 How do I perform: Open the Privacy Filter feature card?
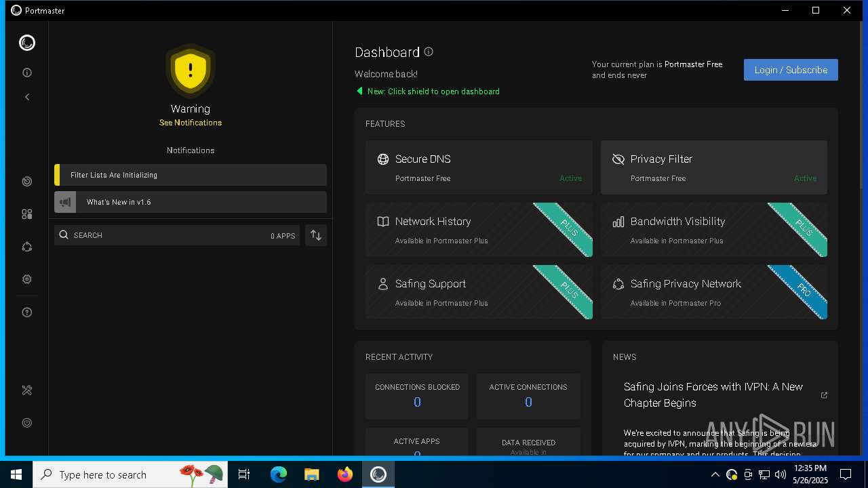(x=714, y=167)
